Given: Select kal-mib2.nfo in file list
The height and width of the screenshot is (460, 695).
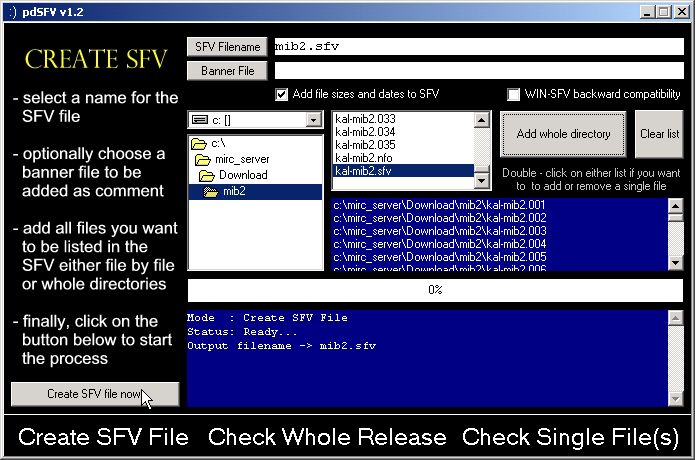Looking at the screenshot, I should (402, 158).
